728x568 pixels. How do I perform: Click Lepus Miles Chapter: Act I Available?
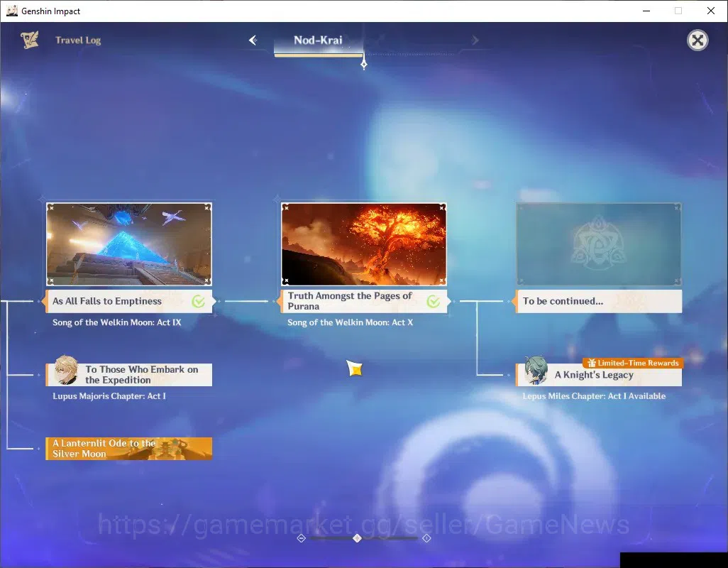coord(594,396)
